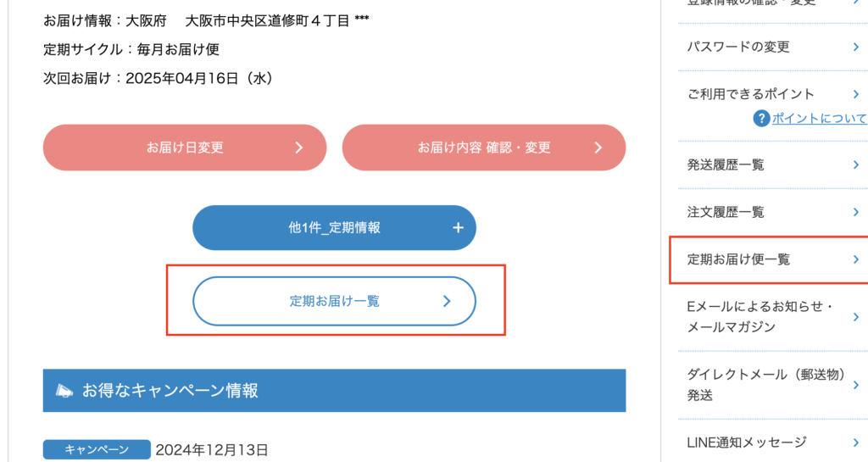Click the blue キャンペーン tag label
This screenshot has width=868, height=462.
97,449
